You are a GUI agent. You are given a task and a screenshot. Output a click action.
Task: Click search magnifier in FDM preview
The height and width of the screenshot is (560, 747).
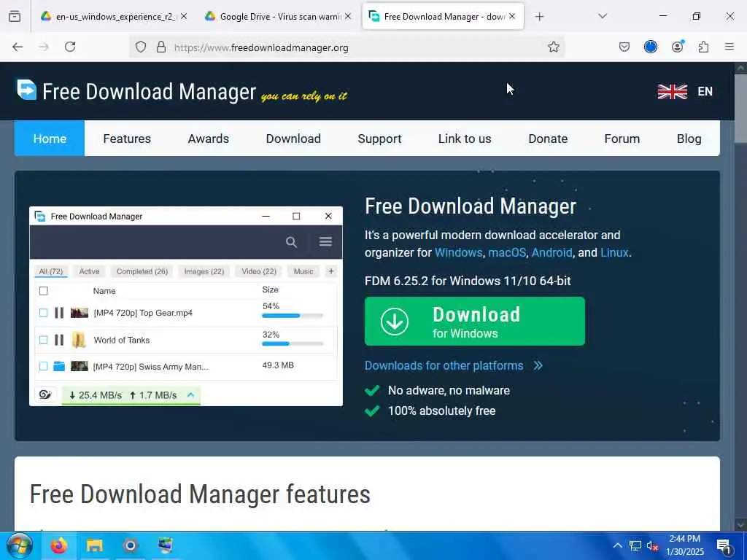pyautogui.click(x=291, y=242)
